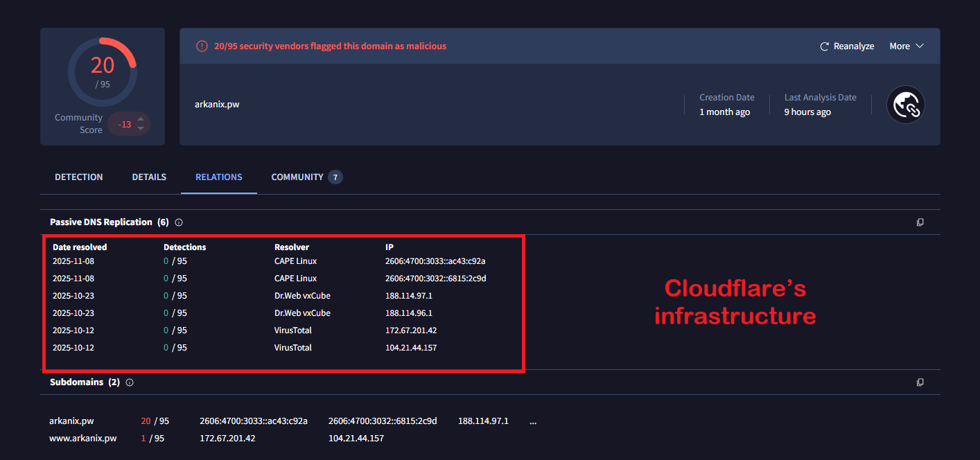Switch to the DETECTION tab
The image size is (980, 460).
[x=79, y=177]
